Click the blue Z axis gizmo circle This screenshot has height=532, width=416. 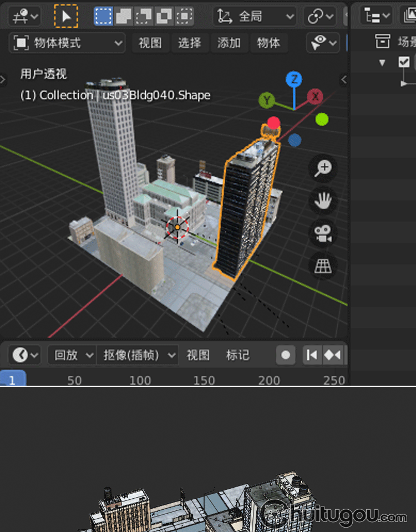tap(293, 79)
